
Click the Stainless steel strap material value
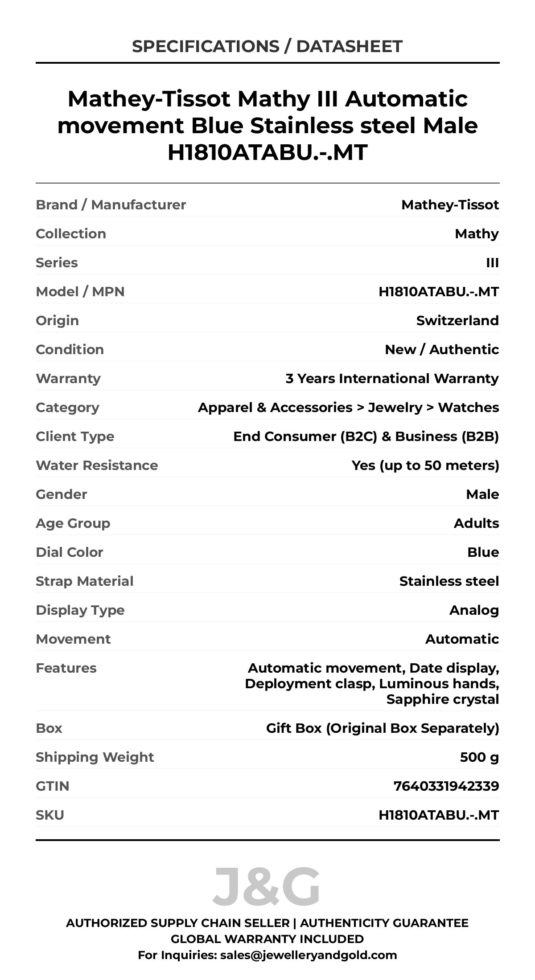pos(449,581)
